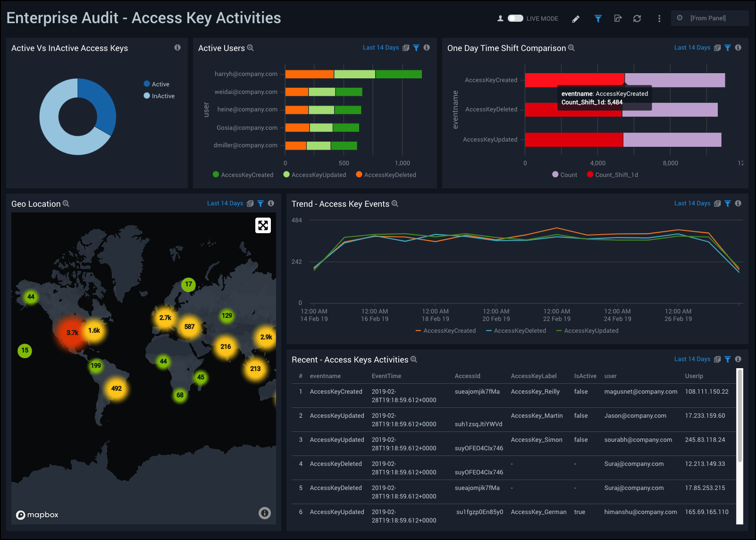Viewport: 756px width, 540px height.
Task: Toggle the Count_Shift_1d legend series
Action: (613, 175)
